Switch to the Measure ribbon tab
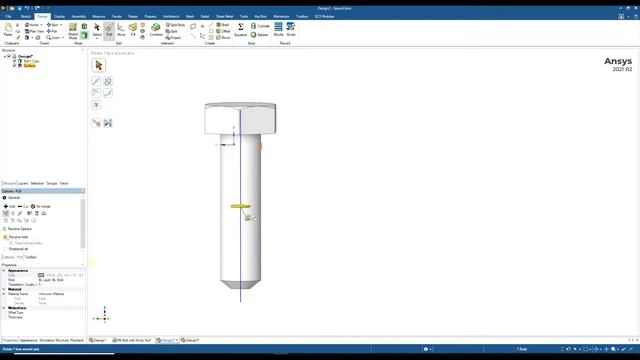 coord(99,17)
